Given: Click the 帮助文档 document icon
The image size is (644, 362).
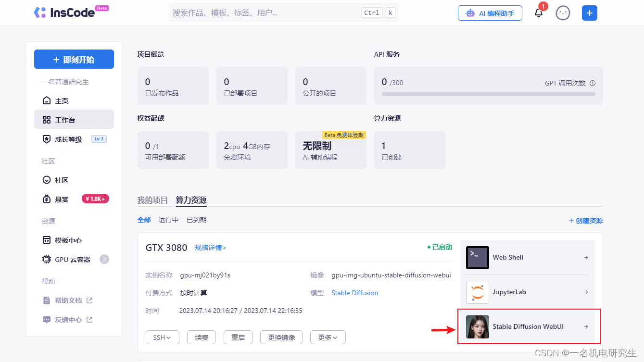Looking at the screenshot, I should point(47,300).
